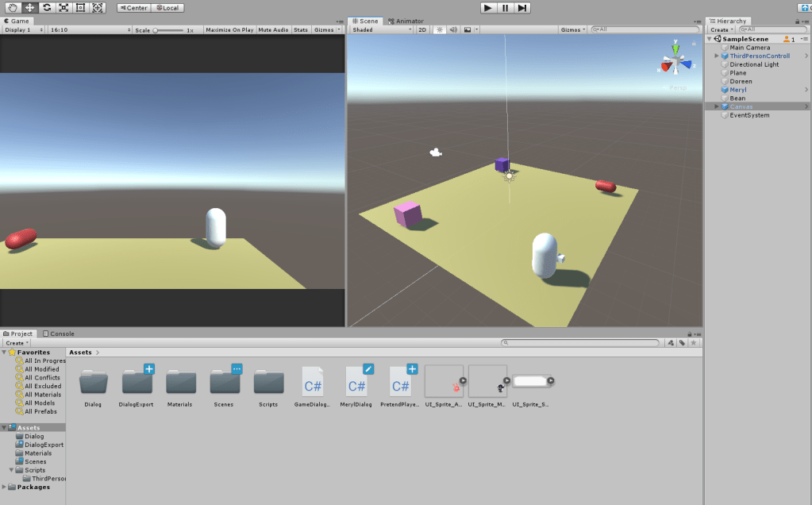This screenshot has width=812, height=505.
Task: Open the Shaded draw mode dropdown
Action: click(381, 29)
